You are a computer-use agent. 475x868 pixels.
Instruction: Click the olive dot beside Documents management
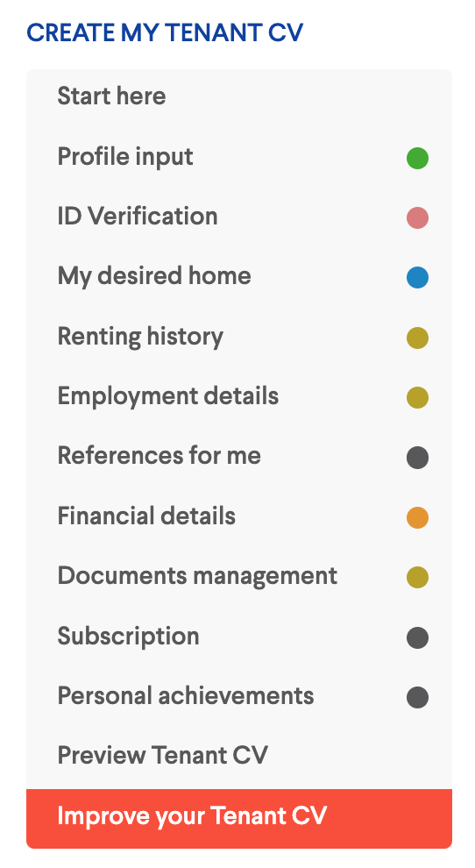[417, 578]
